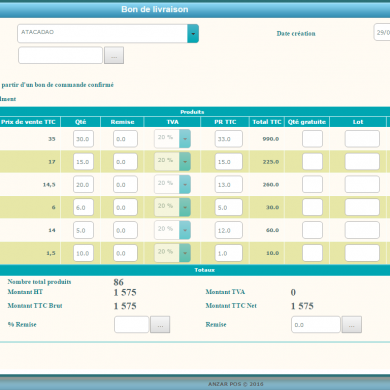Click Lot field in the 990.0 row
The image size is (390, 390).
[x=362, y=139]
